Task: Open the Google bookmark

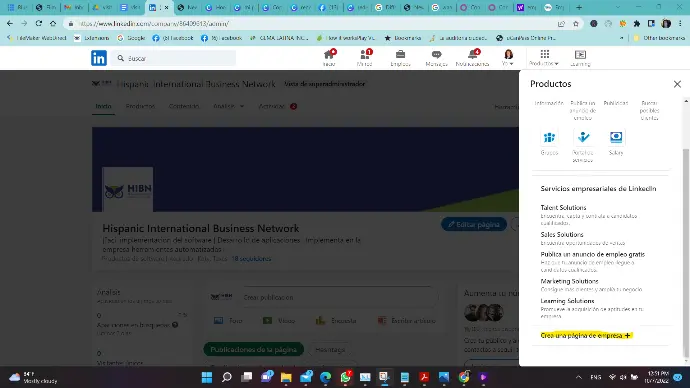Action: coord(131,38)
